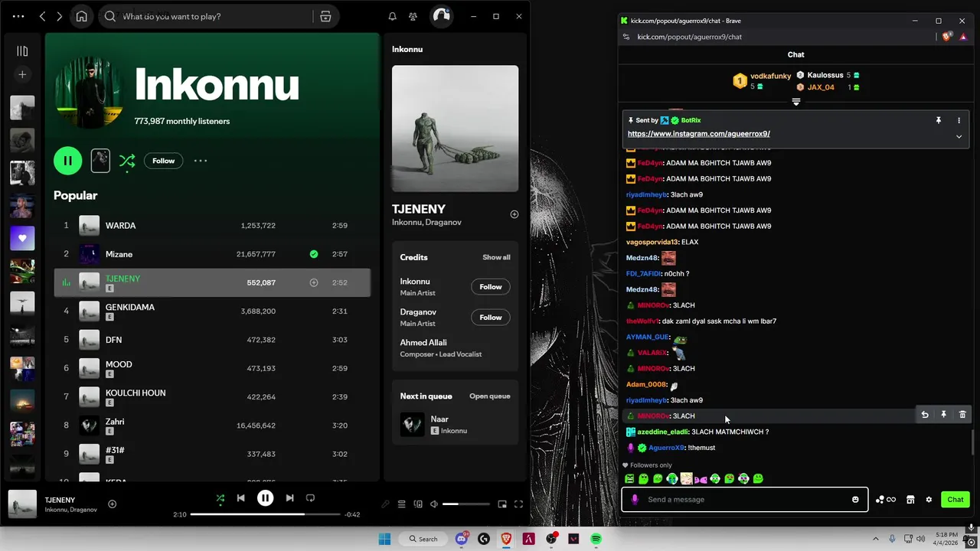This screenshot has height=551, width=980.
Task: Adjust Spotify volume slider
Action: [465, 504]
